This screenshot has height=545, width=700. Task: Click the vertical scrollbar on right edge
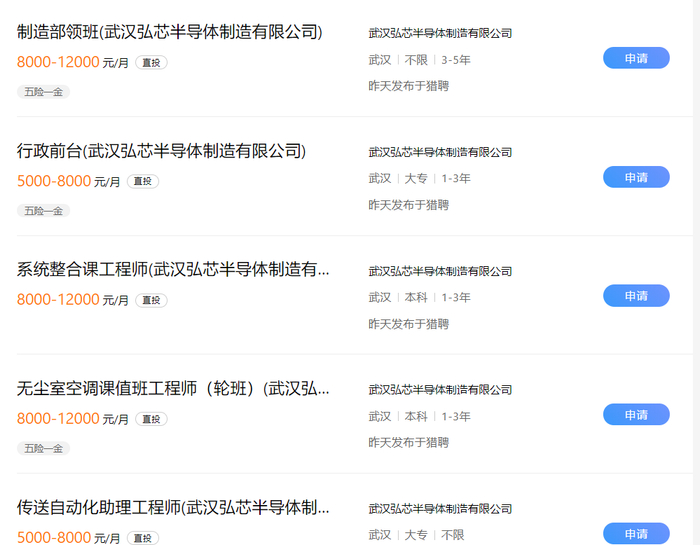click(696, 272)
